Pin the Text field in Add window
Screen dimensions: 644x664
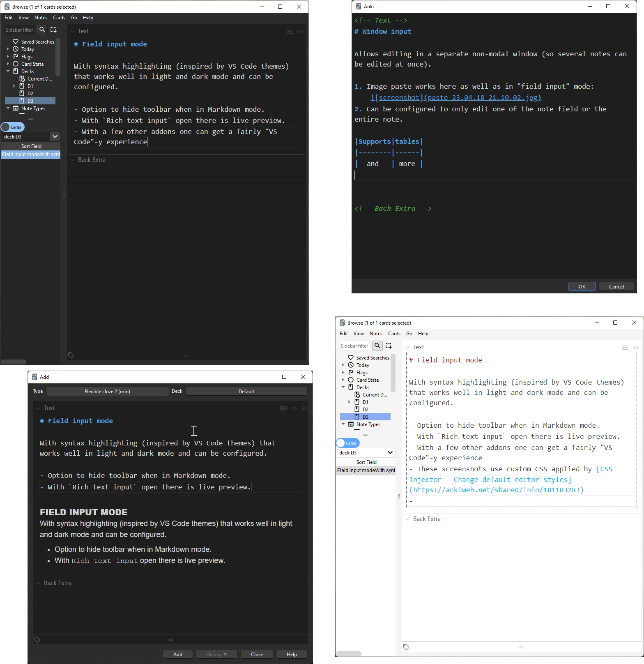pos(304,408)
